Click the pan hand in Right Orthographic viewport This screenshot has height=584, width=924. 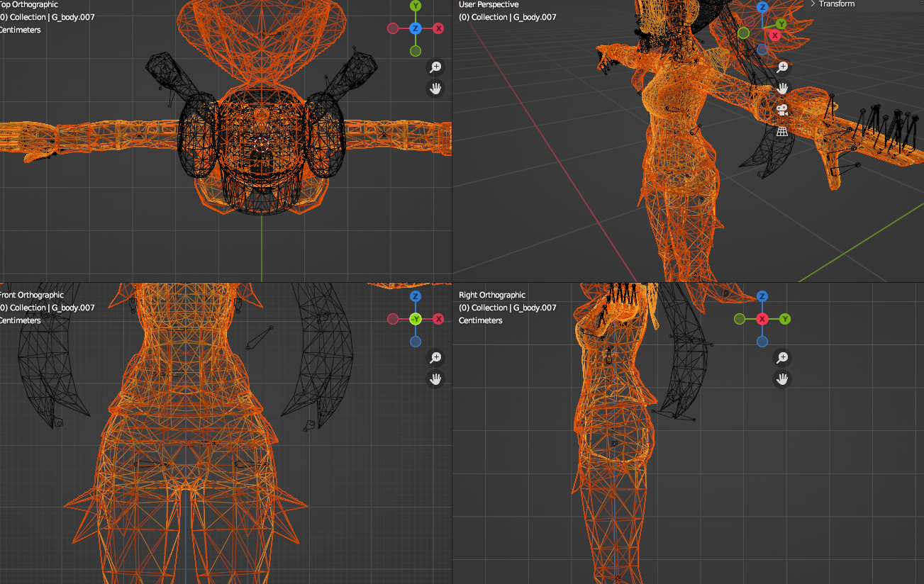pyautogui.click(x=782, y=379)
